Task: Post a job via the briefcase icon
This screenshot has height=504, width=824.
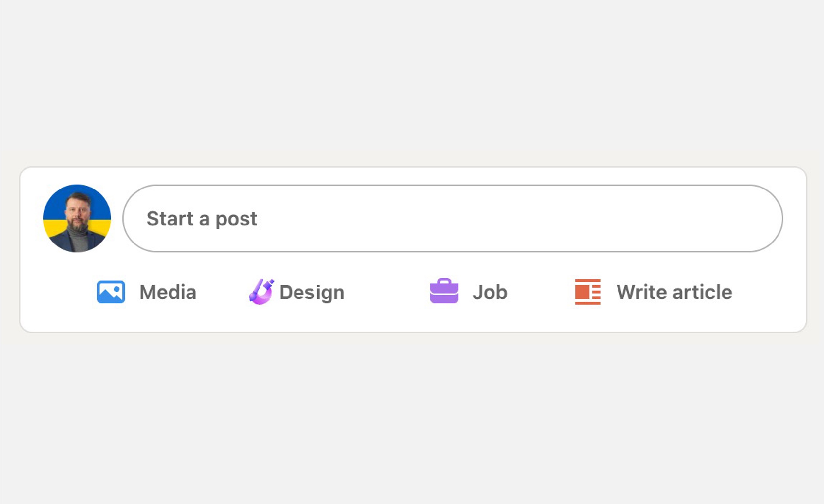Action: click(444, 291)
